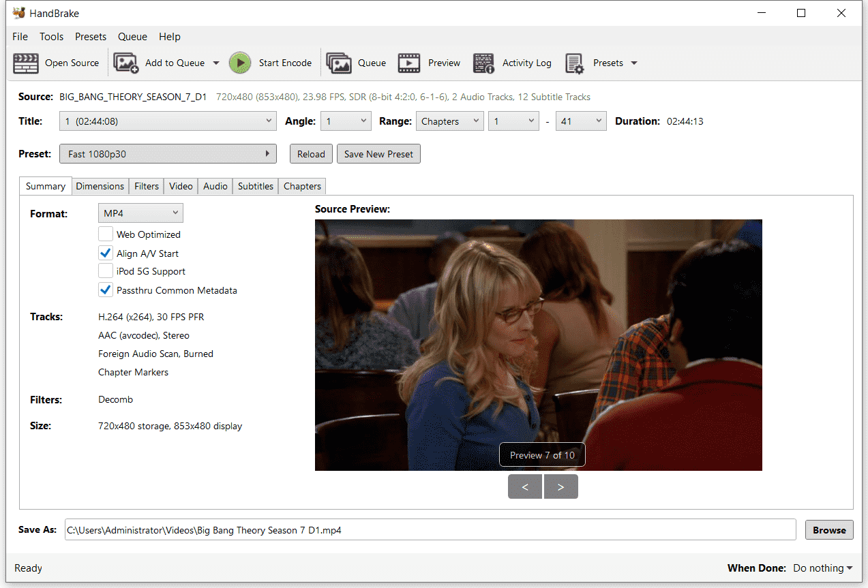Viewport: 868px width, 588px height.
Task: View the Activity Log
Action: (512, 63)
